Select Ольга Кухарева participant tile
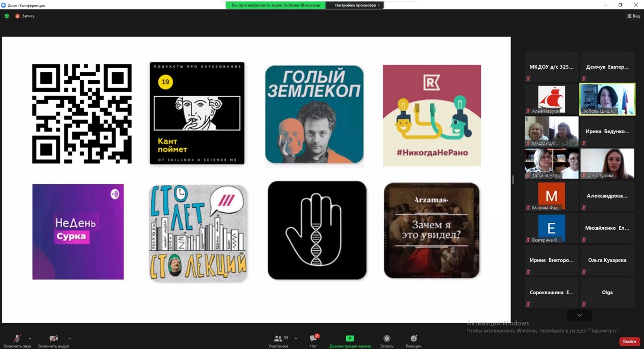 point(608,260)
